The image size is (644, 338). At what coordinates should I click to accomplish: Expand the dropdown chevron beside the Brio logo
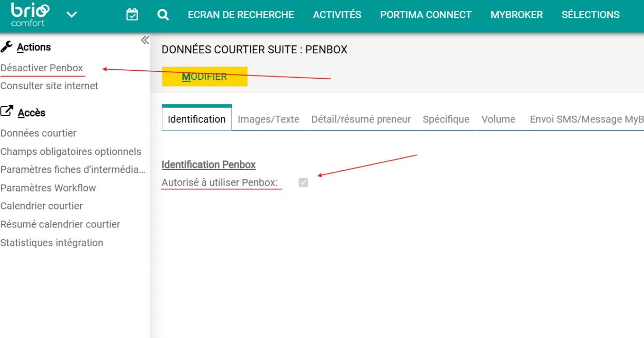72,15
